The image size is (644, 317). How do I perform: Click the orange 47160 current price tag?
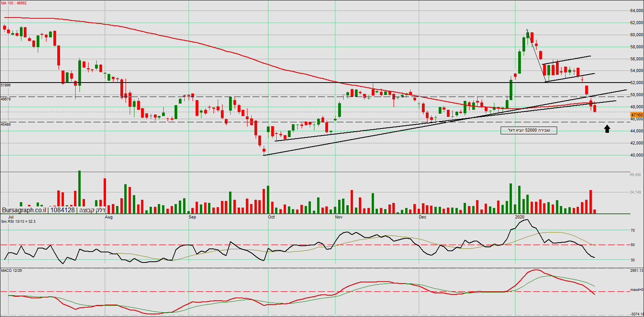click(637, 115)
